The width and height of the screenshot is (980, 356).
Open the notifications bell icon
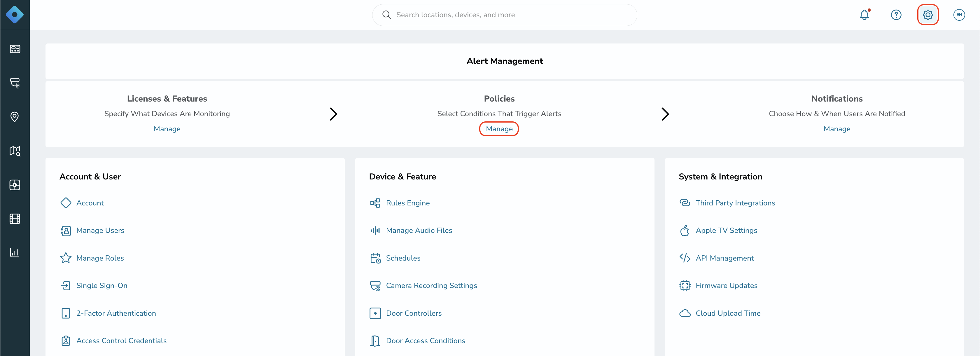864,15
